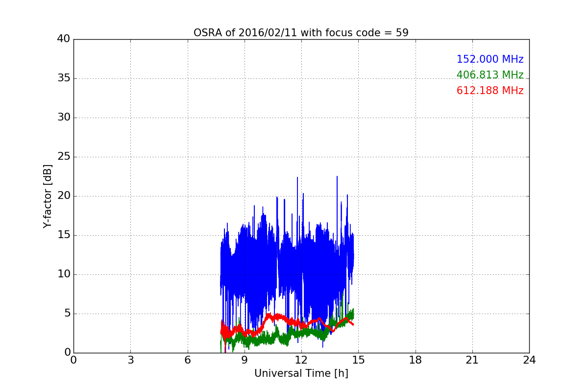The height and width of the screenshot is (392, 588).
Task: Click the x-axis tick label '3'
Action: pyautogui.click(x=130, y=360)
